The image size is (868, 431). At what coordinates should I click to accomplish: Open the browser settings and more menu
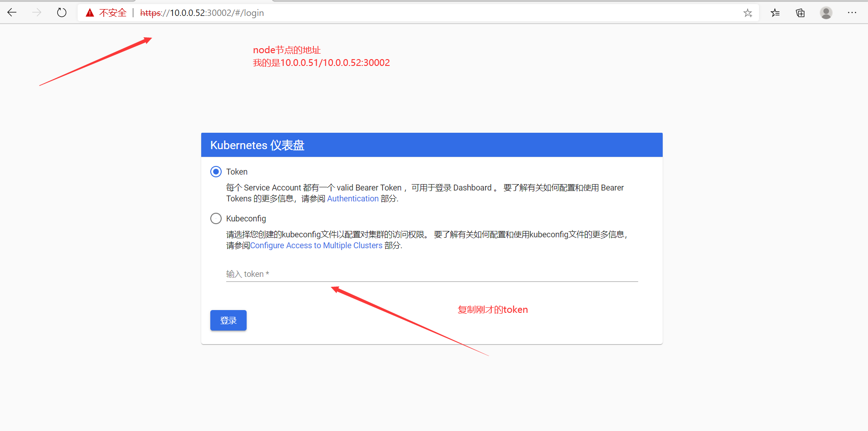point(852,13)
